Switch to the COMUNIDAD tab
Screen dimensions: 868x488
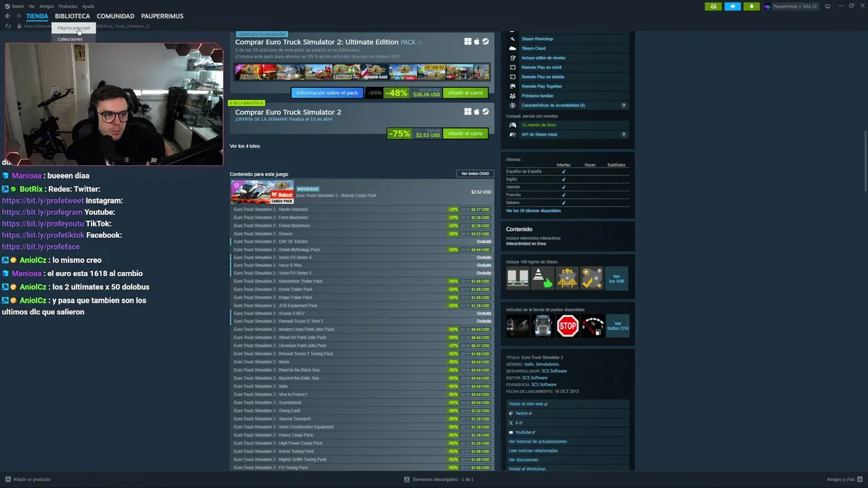(x=115, y=16)
